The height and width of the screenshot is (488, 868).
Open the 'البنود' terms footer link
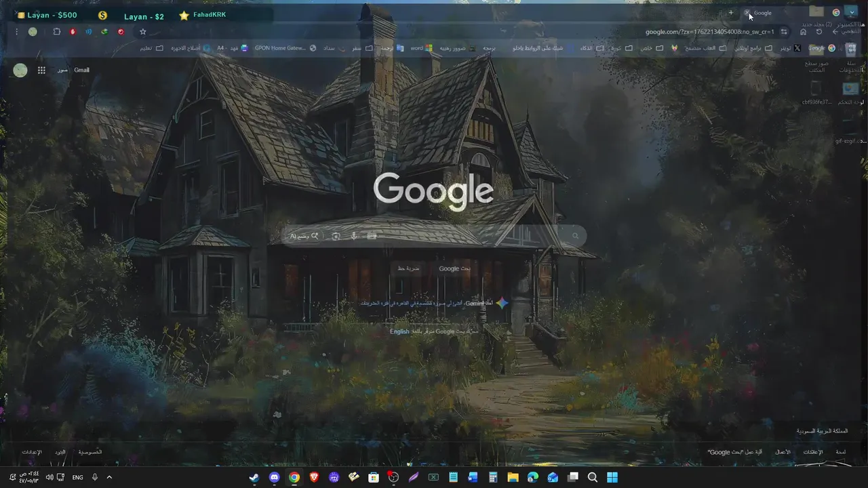coord(60,452)
